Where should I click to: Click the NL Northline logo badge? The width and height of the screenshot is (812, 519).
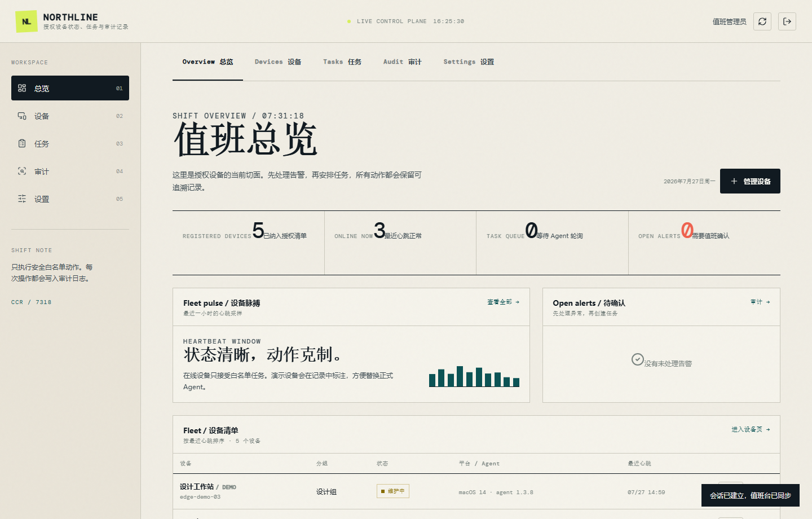(27, 21)
